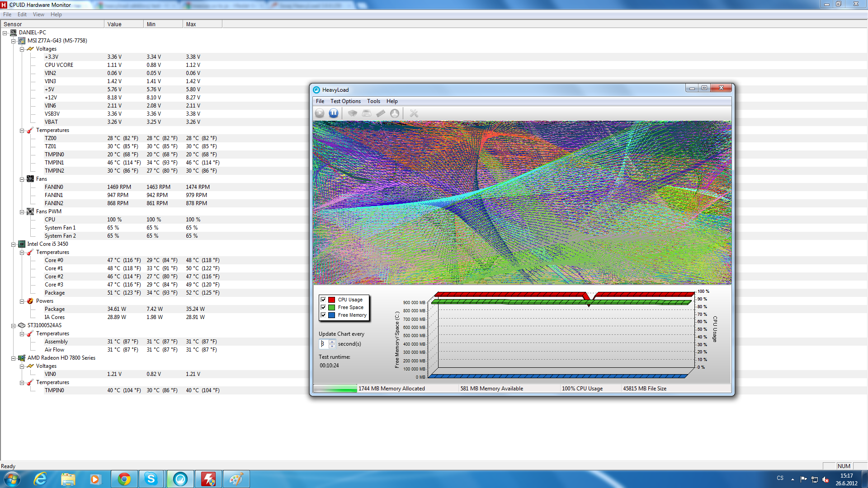Switch to CPUID Hardware Monitor taskbar button
The width and height of the screenshot is (868, 488).
208,479
